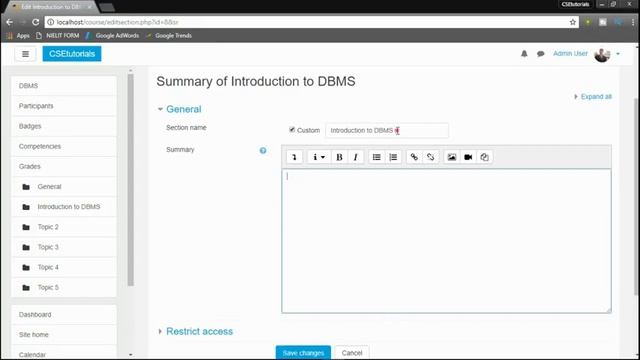Open the hamburger side panel menu

[25, 54]
